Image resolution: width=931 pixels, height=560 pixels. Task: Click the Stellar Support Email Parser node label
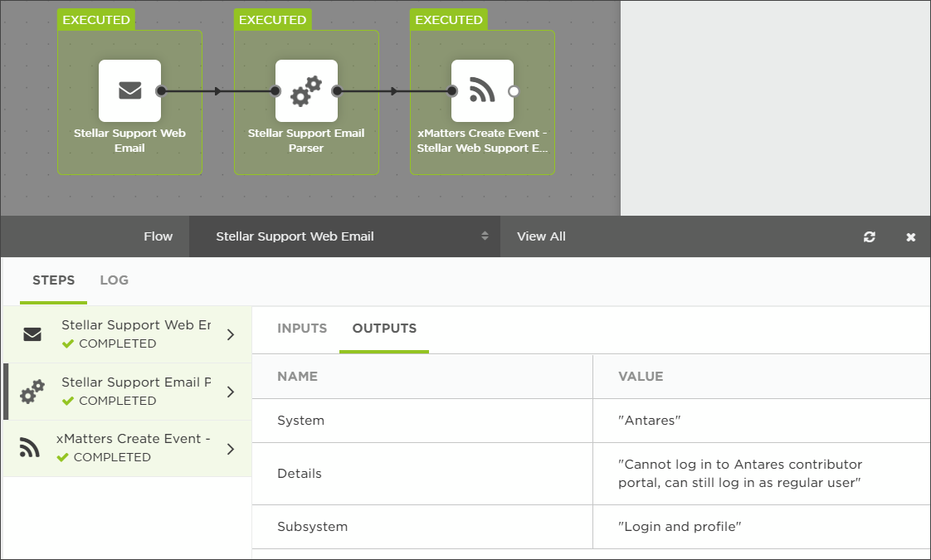tap(306, 141)
